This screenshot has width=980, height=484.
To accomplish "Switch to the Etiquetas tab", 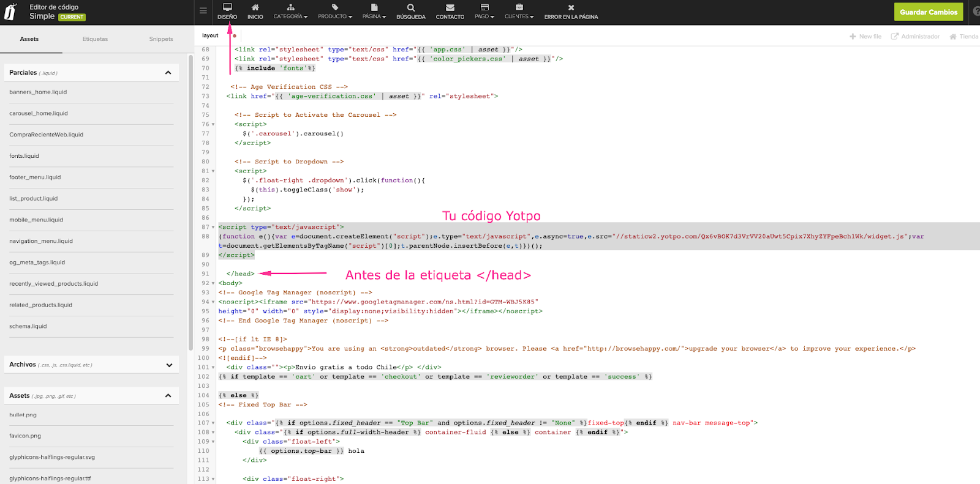I will tap(95, 39).
